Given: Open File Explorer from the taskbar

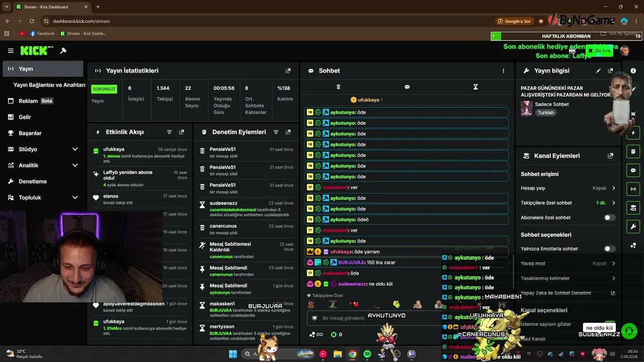Looking at the screenshot, I should point(338,354).
